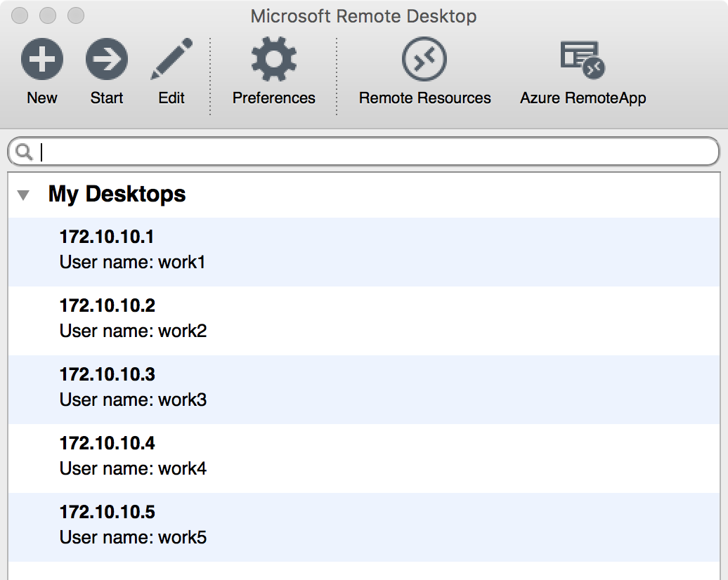Screen dimensions: 728x580
Task: Click the User name: work2 line
Action: [x=133, y=331]
